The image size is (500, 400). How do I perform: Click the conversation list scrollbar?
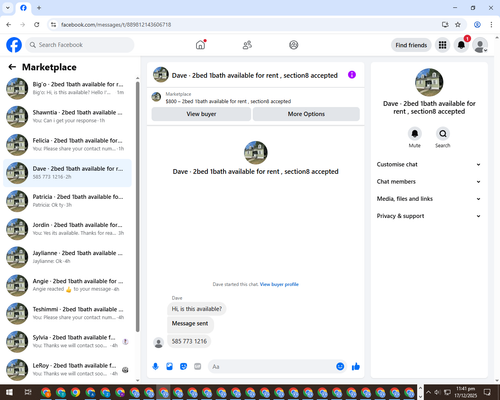(137, 207)
